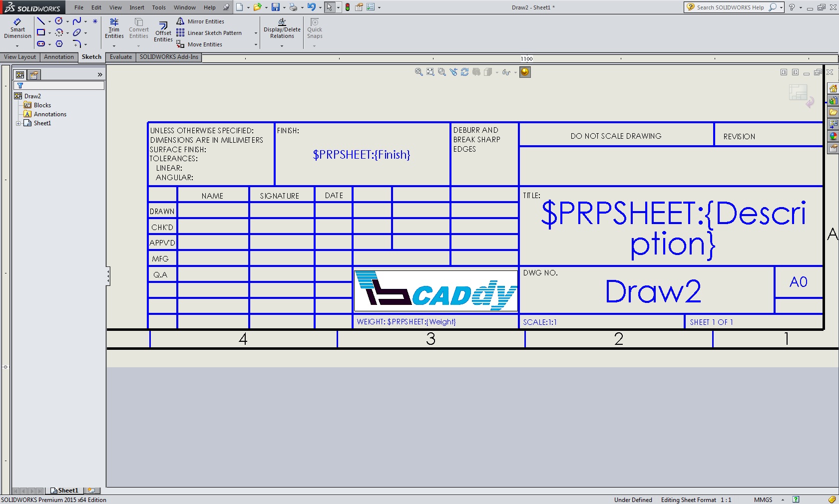Image resolution: width=839 pixels, height=504 pixels.
Task: Open the Smart Dimension dropdown arrow
Action: point(17,46)
